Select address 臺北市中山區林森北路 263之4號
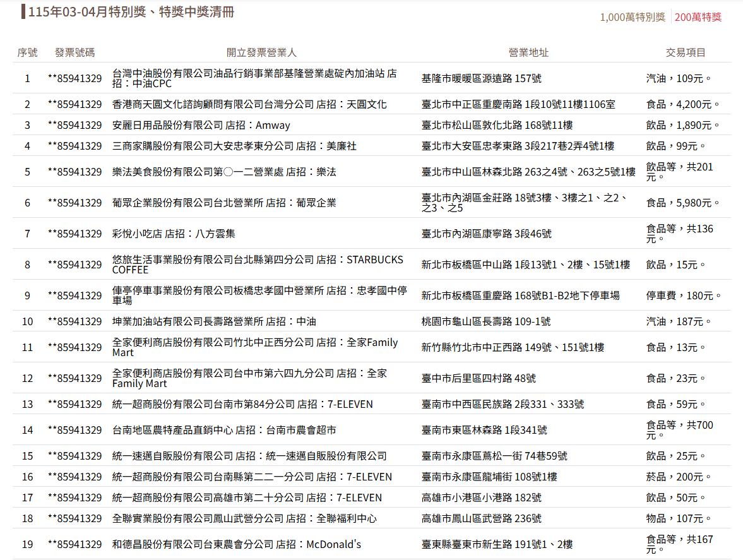The height and width of the screenshot is (560, 743). point(528,172)
